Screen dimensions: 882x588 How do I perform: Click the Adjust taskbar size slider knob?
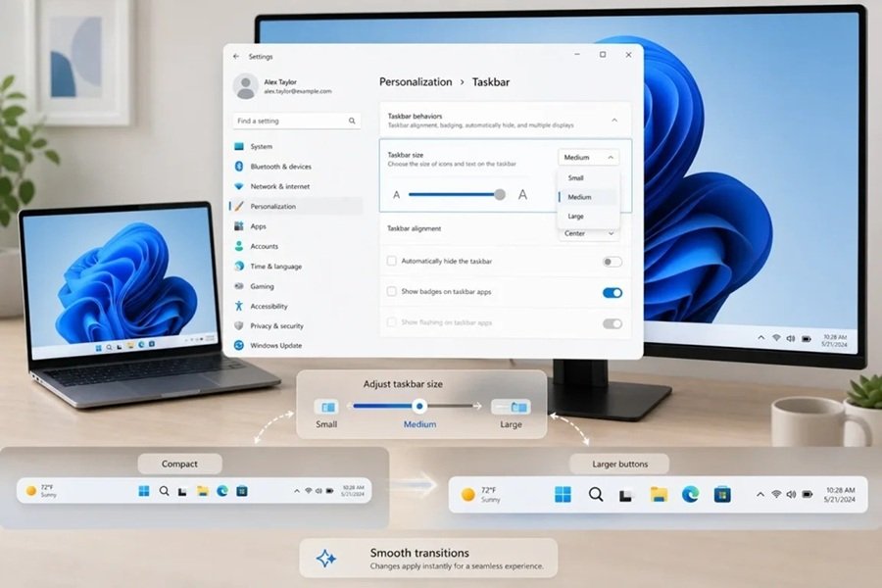[x=419, y=407]
